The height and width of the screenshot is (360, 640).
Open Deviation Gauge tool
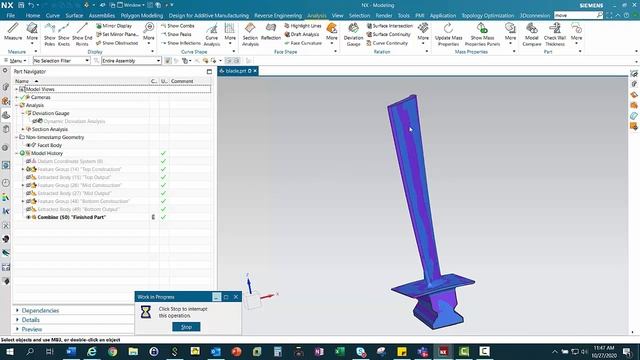click(353, 34)
